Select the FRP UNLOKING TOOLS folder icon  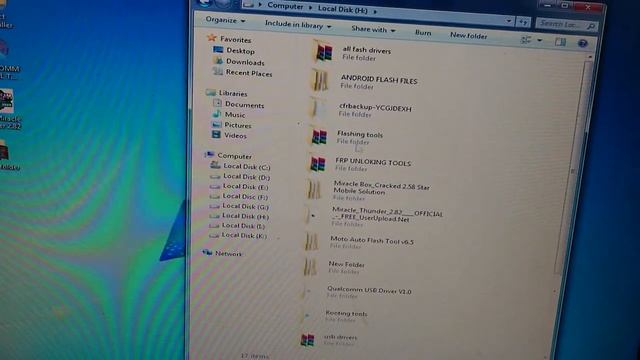click(318, 163)
